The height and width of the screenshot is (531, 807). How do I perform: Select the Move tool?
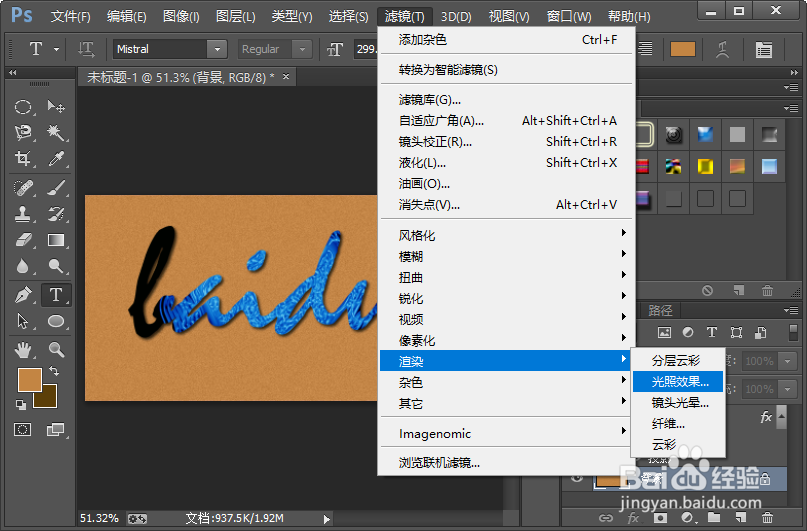click(56, 107)
